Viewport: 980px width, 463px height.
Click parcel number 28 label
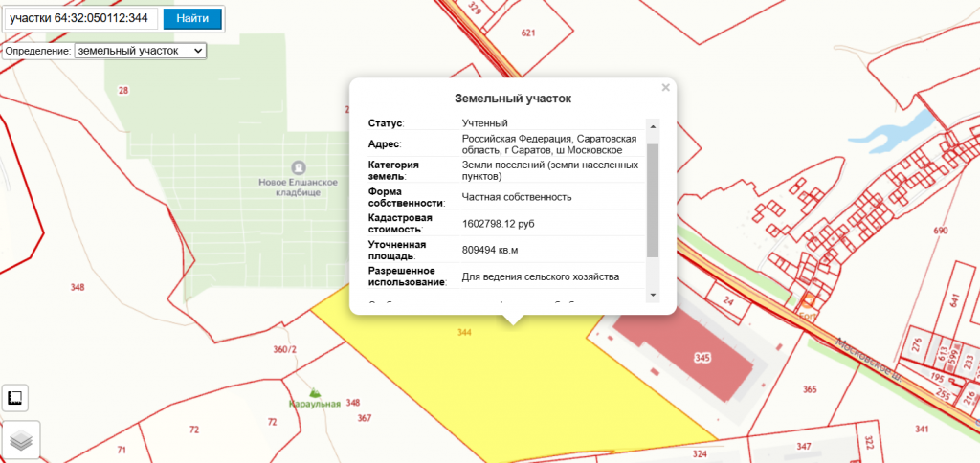tap(122, 90)
